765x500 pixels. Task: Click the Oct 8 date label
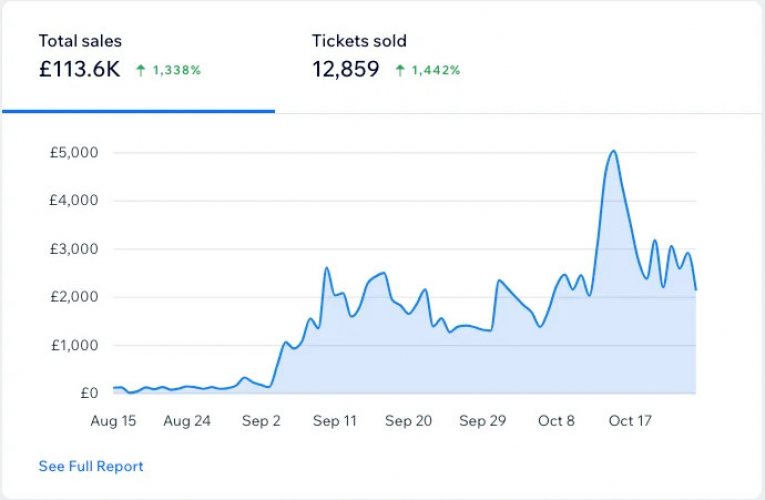pos(556,421)
